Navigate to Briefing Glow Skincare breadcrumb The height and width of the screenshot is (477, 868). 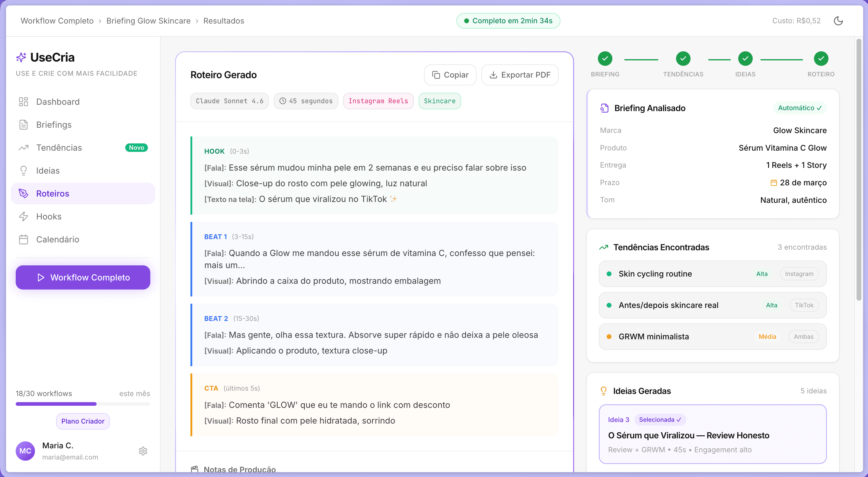click(148, 21)
